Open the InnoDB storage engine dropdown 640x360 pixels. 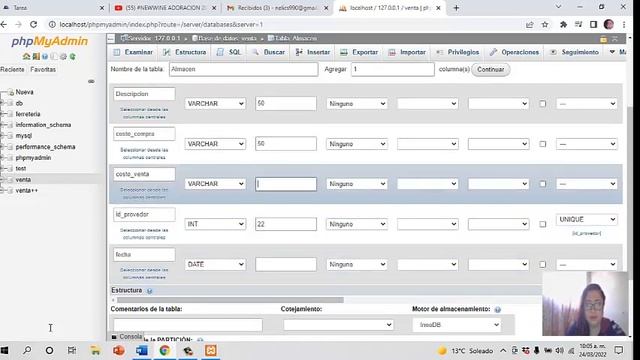[457, 325]
